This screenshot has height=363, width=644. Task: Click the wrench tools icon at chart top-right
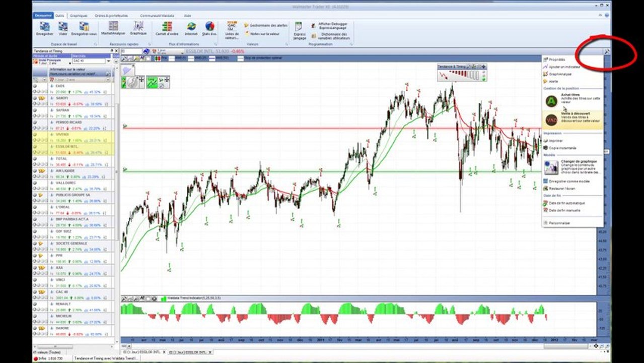[x=607, y=51]
